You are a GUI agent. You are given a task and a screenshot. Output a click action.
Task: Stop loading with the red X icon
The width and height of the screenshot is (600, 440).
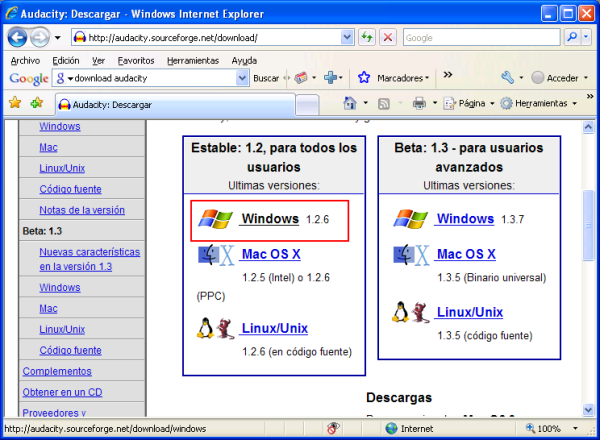tap(388, 37)
